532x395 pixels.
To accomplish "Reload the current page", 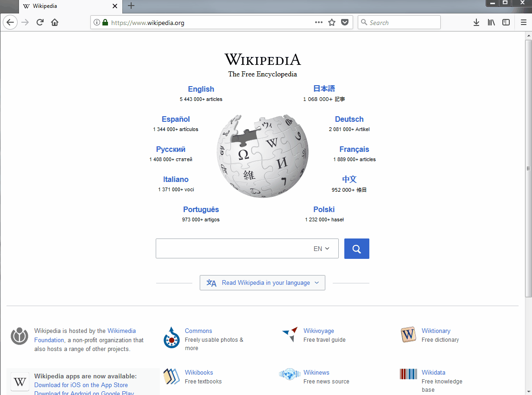I will (40, 22).
